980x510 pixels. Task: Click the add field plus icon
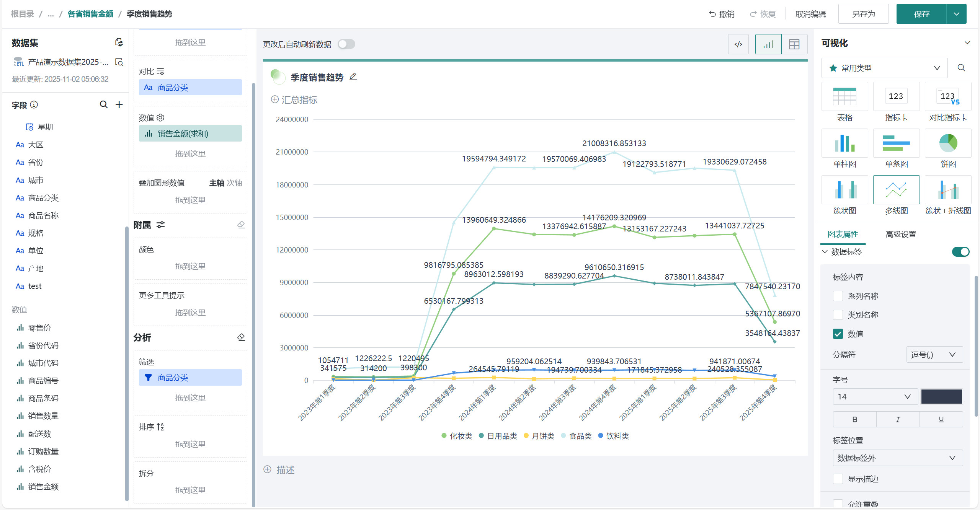(x=119, y=104)
